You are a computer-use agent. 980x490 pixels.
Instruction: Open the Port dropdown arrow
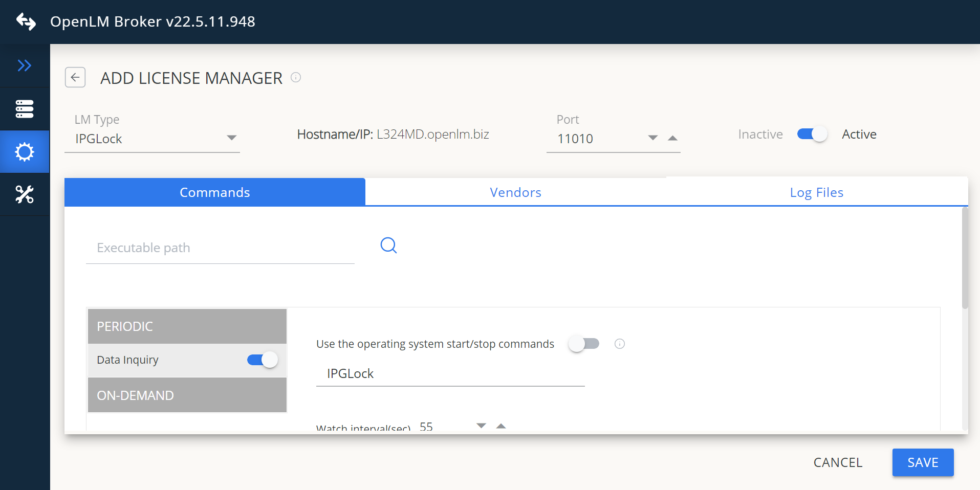click(652, 137)
